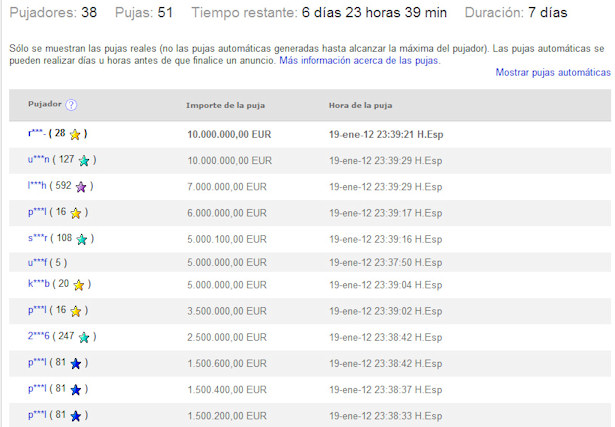Click teal star beside bidder u***n
This screenshot has height=427, width=615.
click(x=84, y=160)
